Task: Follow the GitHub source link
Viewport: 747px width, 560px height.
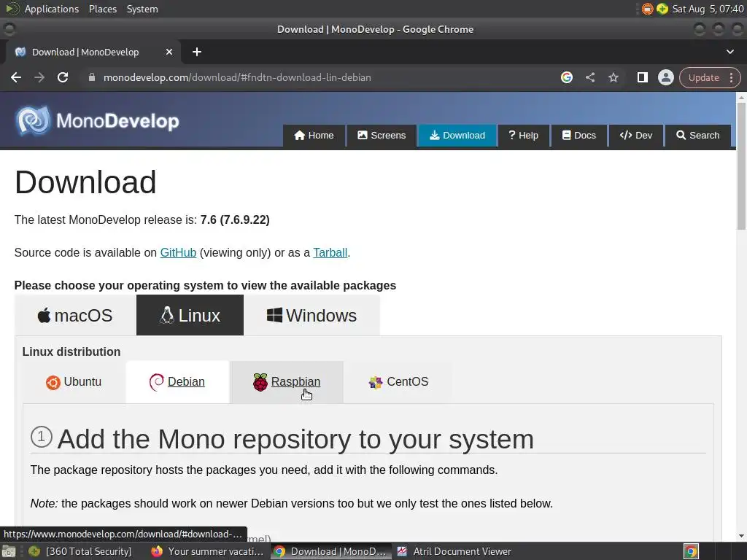Action: click(x=178, y=252)
